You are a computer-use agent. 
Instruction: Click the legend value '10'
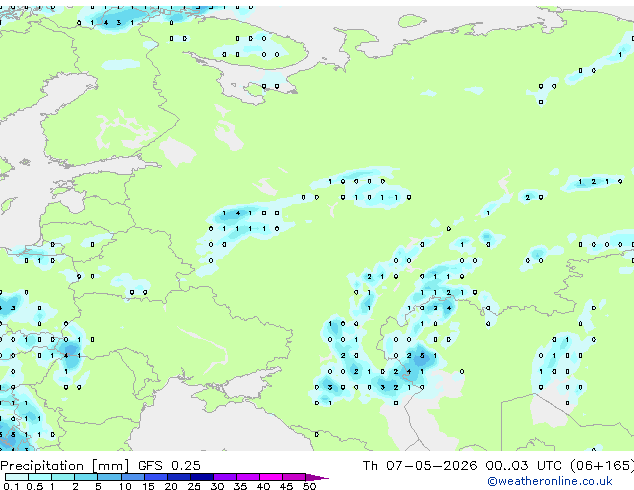coord(125,486)
